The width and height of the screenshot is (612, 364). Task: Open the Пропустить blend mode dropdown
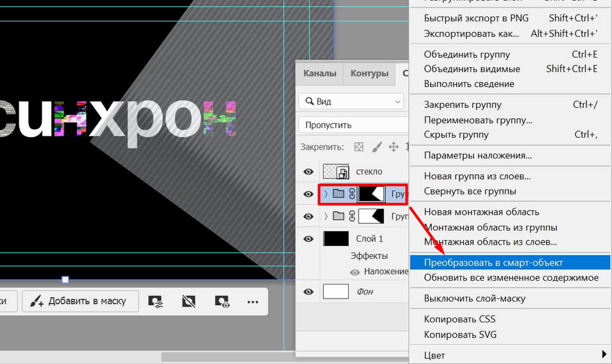click(354, 125)
